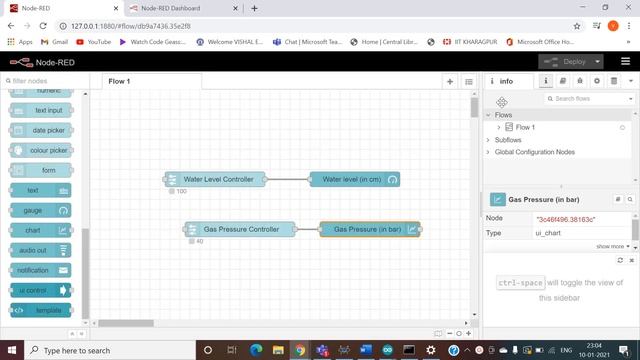Close the tips box
640x360 pixels.
point(631,260)
